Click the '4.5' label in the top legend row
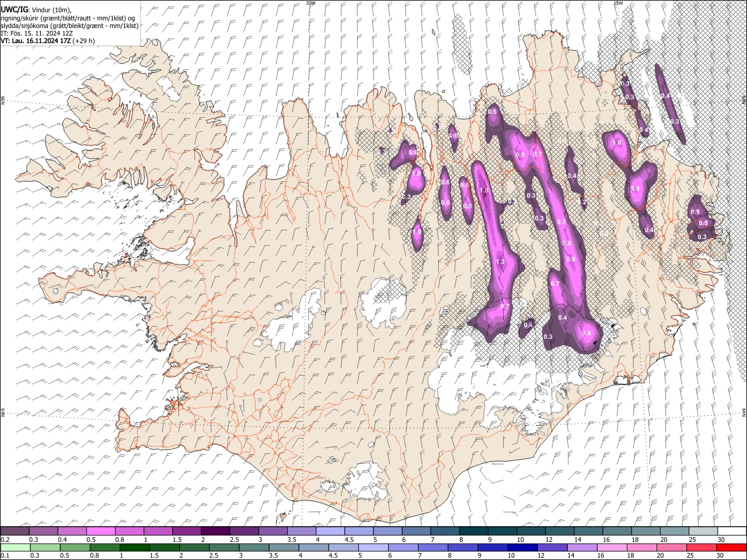Viewport: 747px width, 560px height. [350, 540]
